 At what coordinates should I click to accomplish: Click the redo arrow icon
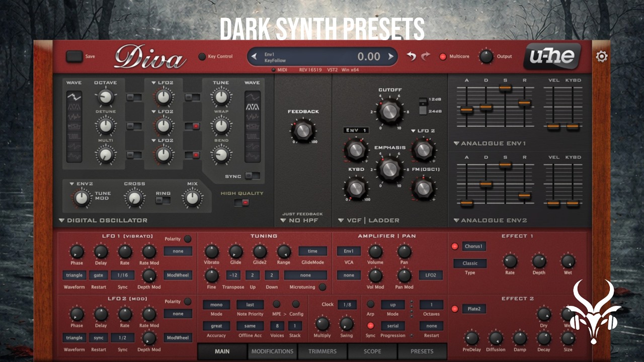(426, 56)
